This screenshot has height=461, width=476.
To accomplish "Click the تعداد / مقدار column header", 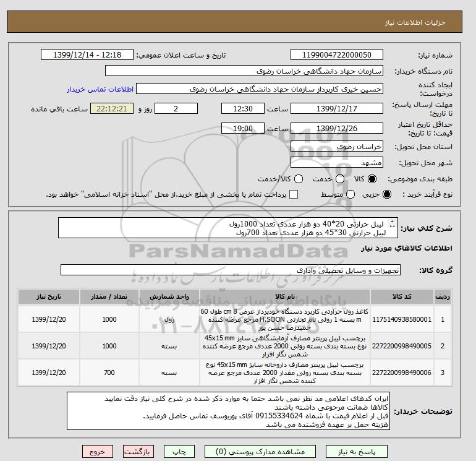I will (x=109, y=296).
